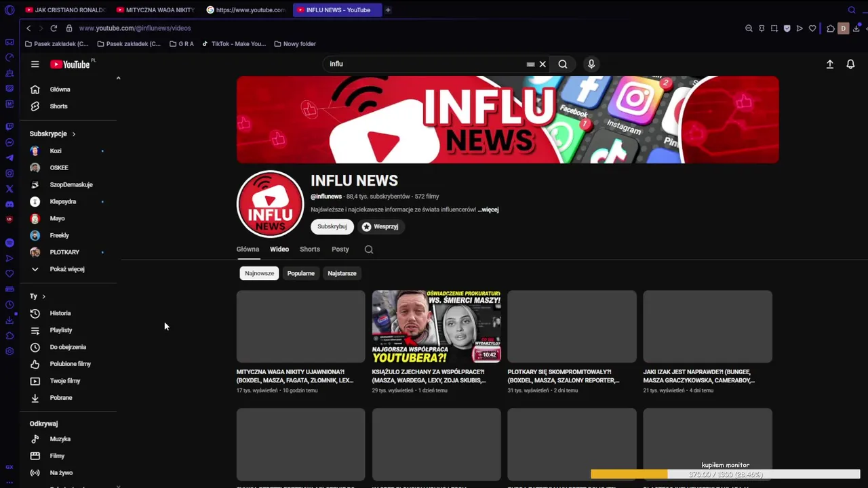
Task: Open INFLU NEWS channel avatar
Action: [x=270, y=204]
